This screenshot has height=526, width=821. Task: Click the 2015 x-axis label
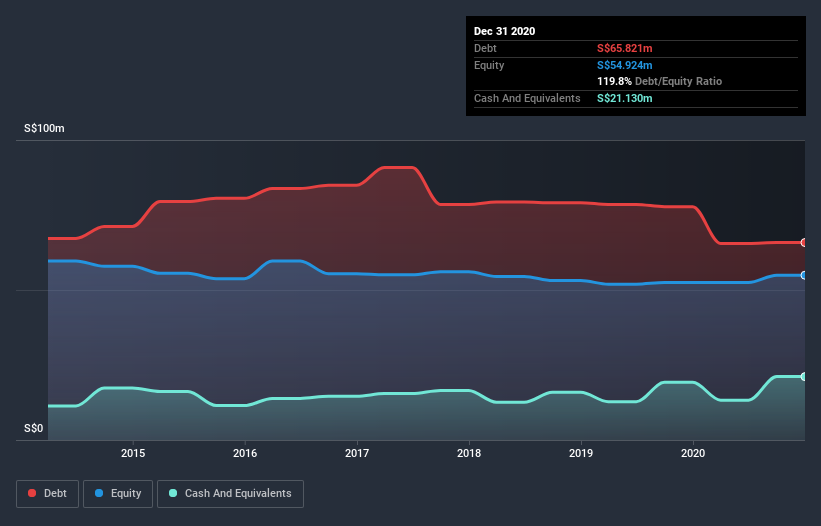coord(133,453)
